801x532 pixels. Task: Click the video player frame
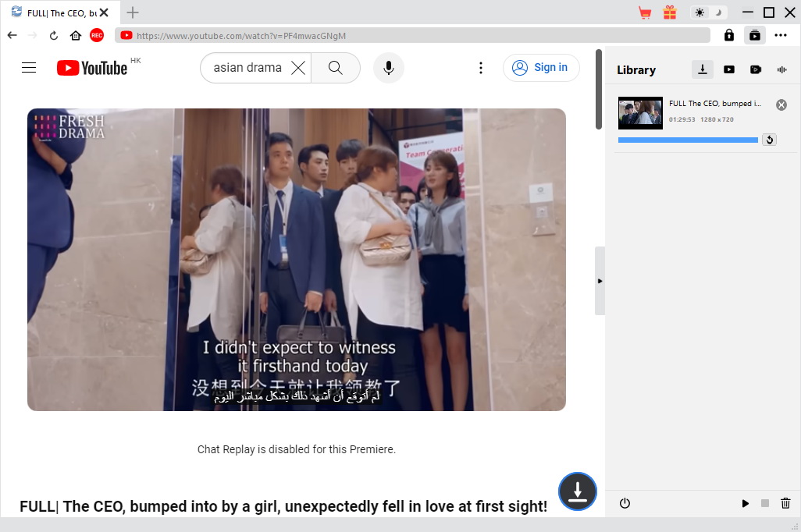tap(297, 259)
